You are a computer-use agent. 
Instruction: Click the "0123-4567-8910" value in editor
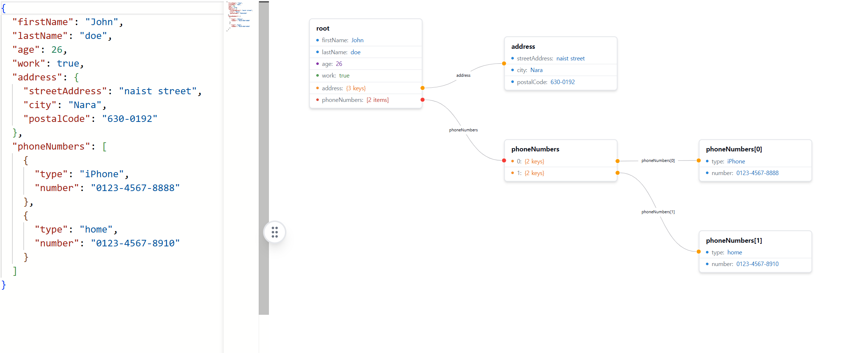(135, 243)
